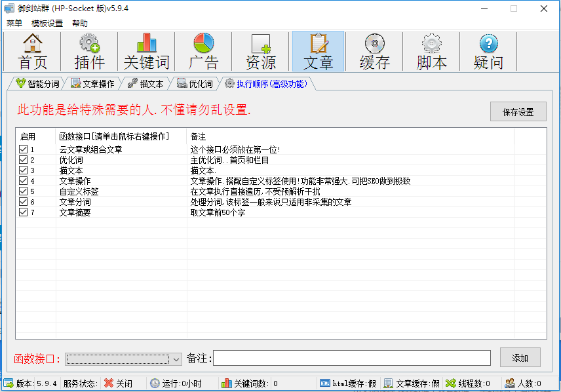
Task: Uncheck row 3 描文本 checkbox
Action: (23, 170)
